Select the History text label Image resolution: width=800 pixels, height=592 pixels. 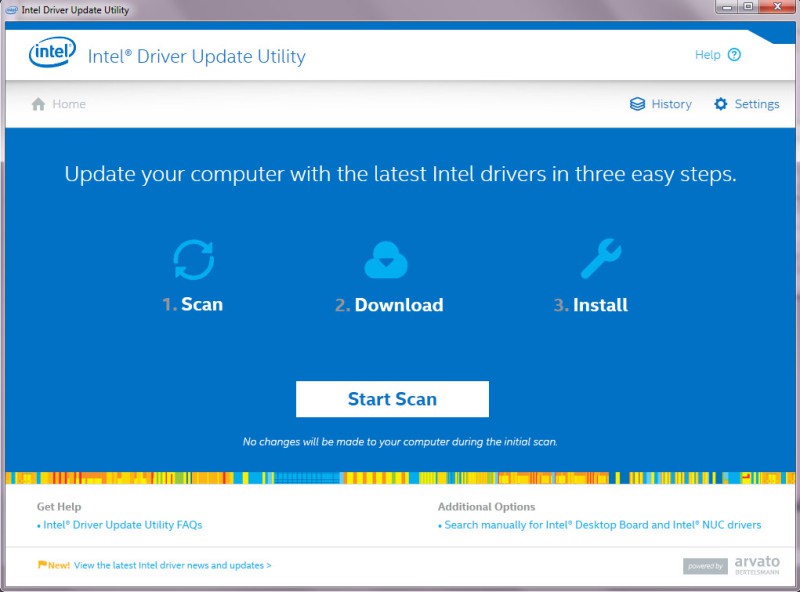point(671,104)
